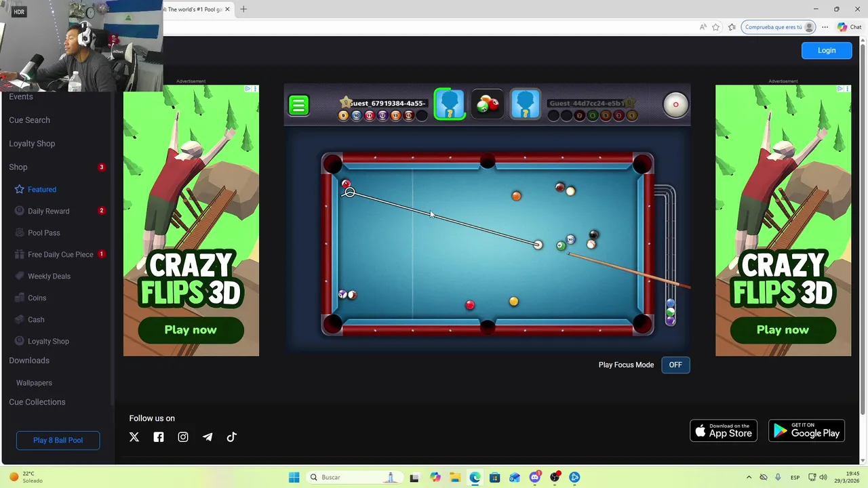Click the Play 8 Ball Pool button
Viewport: 868px width, 488px height.
[x=58, y=440]
